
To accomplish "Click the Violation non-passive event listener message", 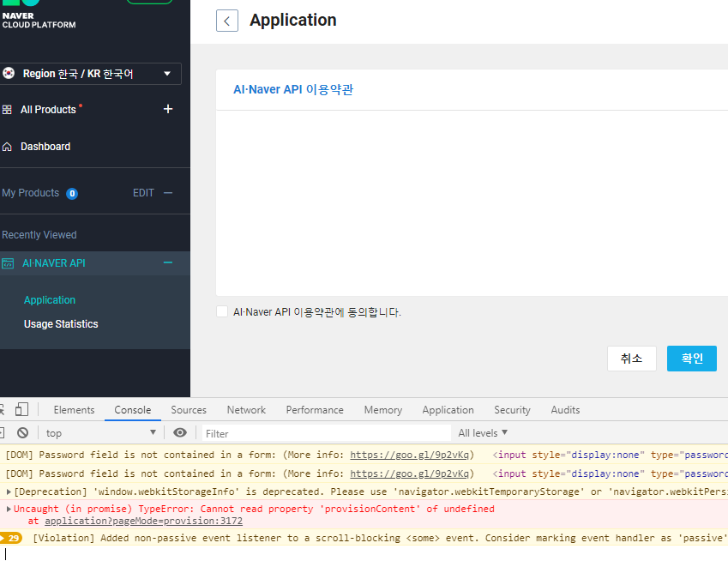I will 379,538.
